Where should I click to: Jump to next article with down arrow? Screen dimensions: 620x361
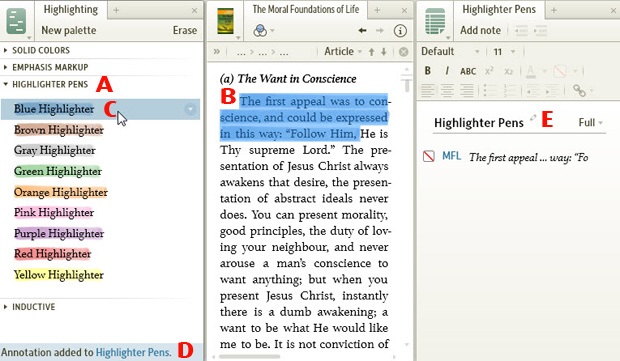[384, 52]
